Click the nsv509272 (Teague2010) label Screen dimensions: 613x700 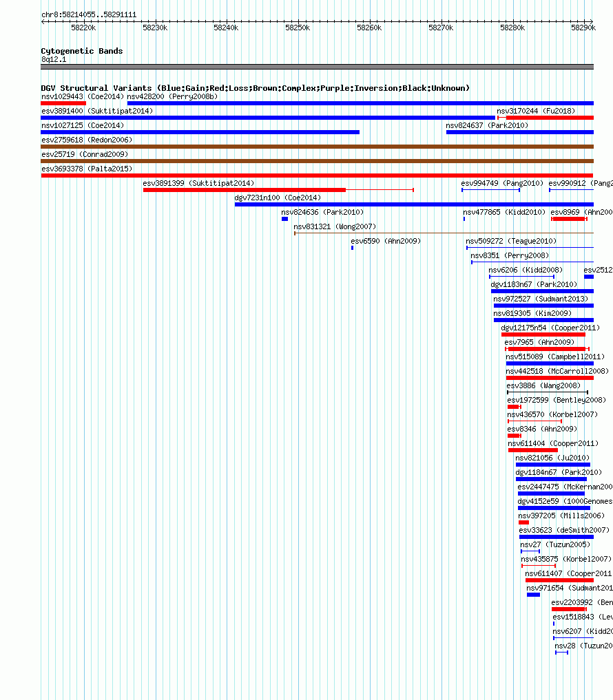511,241
